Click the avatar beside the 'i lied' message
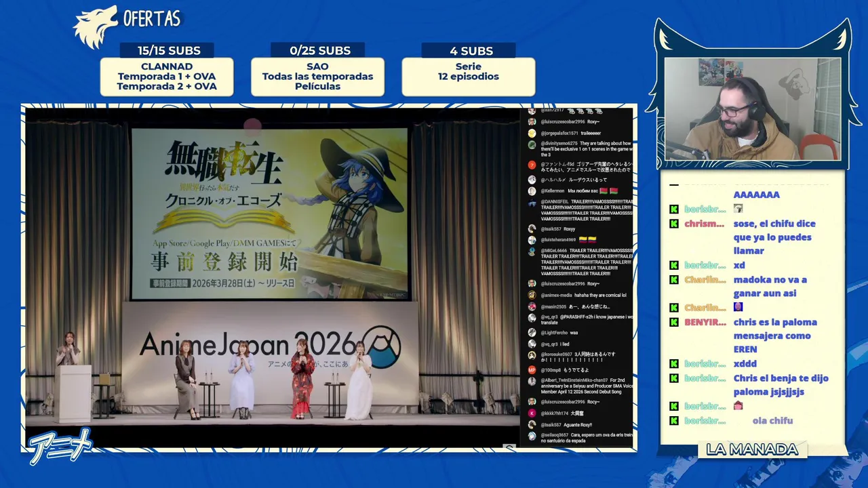 point(532,344)
